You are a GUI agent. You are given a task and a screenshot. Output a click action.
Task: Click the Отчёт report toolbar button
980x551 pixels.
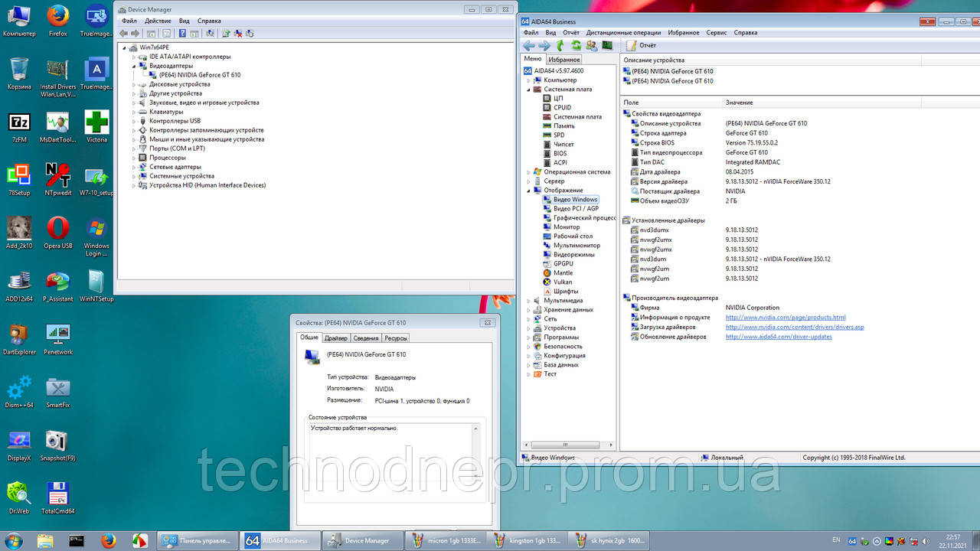(640, 46)
